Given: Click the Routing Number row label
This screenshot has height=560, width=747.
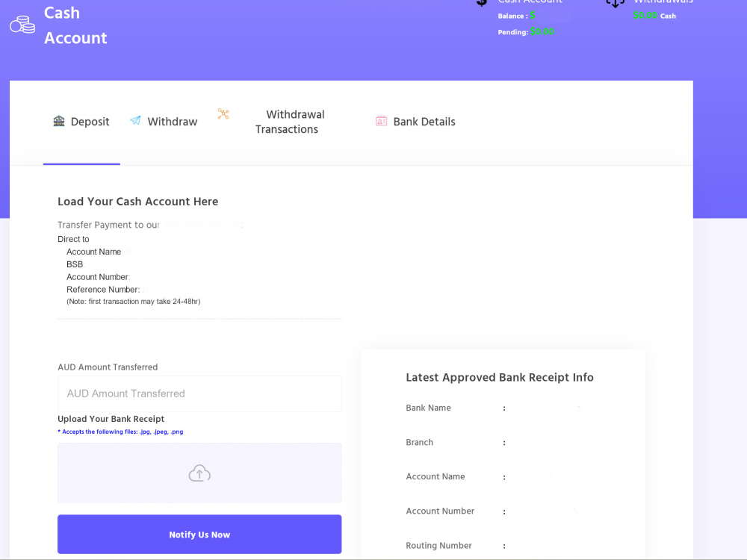Looking at the screenshot, I should [x=438, y=546].
